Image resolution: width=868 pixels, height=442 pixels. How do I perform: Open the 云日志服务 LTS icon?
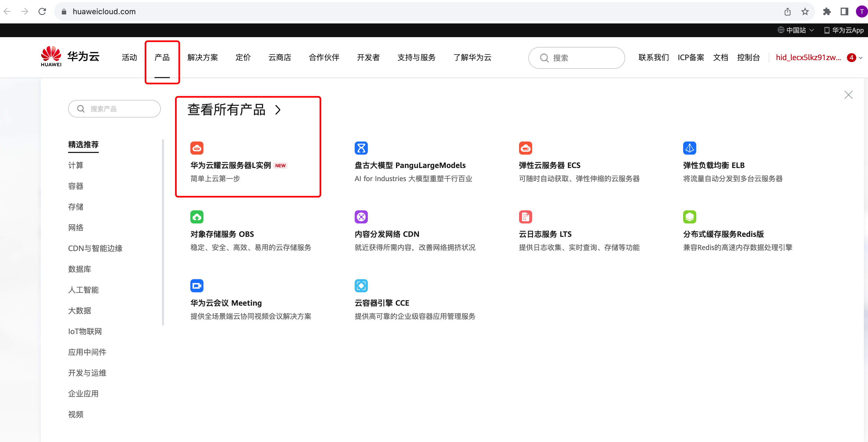point(525,217)
